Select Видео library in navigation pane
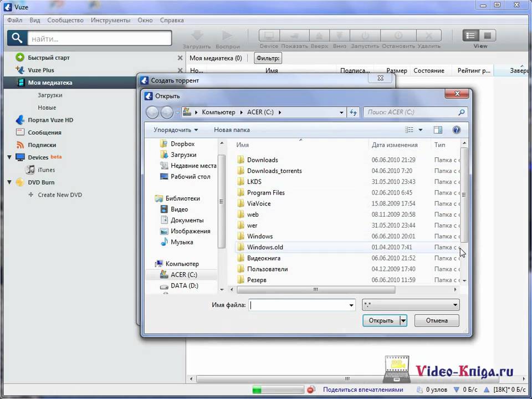Image resolution: width=532 pixels, height=399 pixels. [x=179, y=209]
